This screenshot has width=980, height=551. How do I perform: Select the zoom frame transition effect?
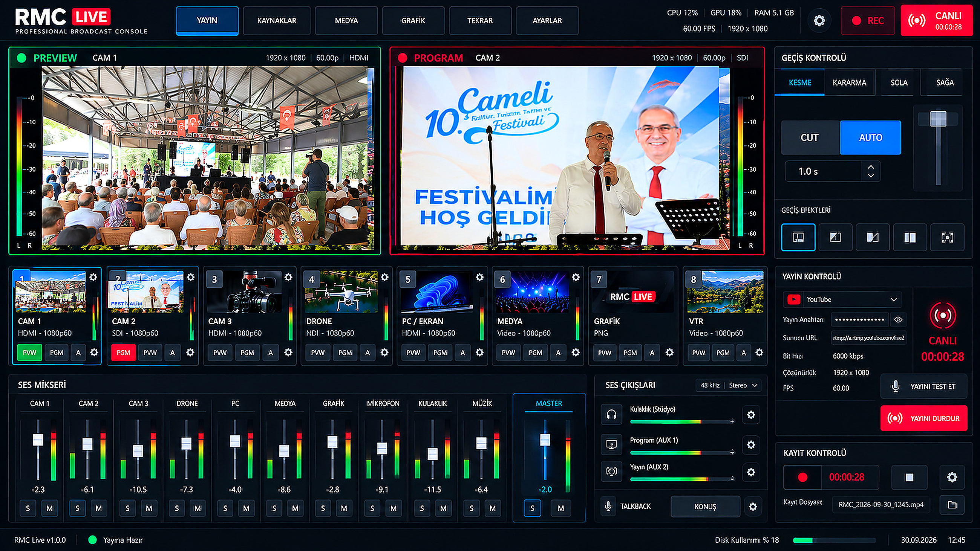(947, 237)
